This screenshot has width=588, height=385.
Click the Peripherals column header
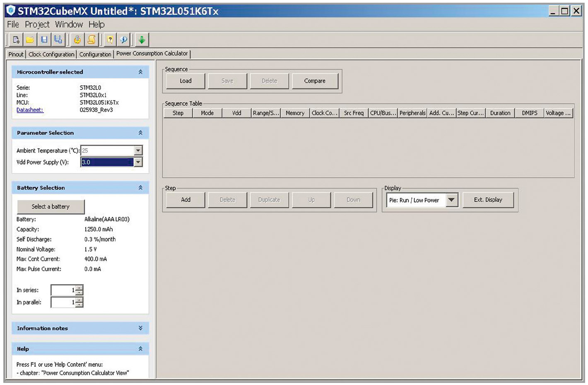tap(412, 113)
